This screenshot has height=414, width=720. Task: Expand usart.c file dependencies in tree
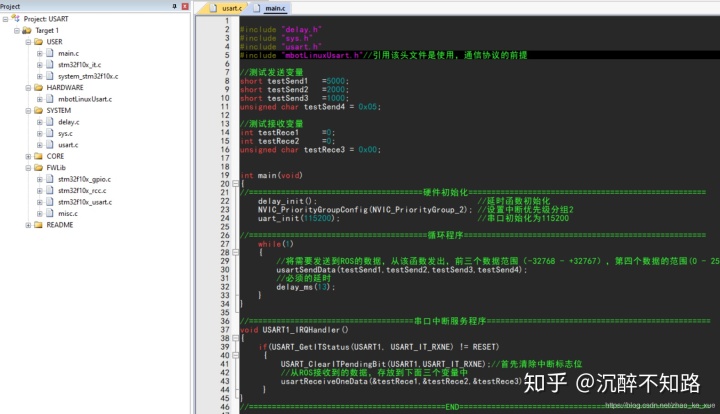click(39, 145)
